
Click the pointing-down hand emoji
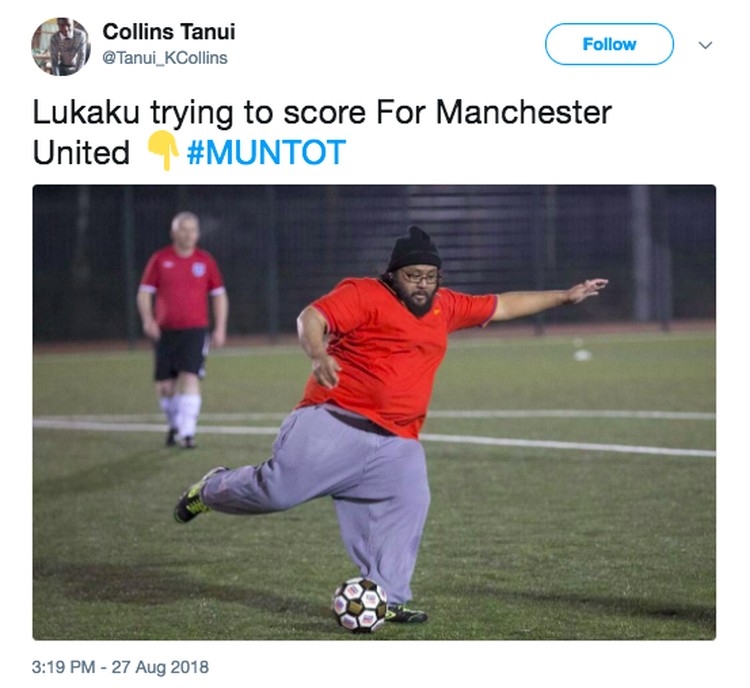pyautogui.click(x=162, y=151)
